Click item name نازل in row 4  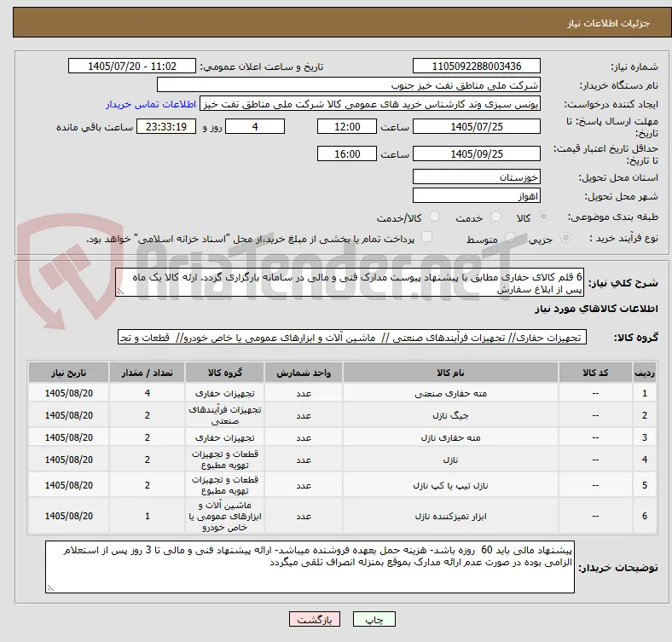click(x=450, y=460)
